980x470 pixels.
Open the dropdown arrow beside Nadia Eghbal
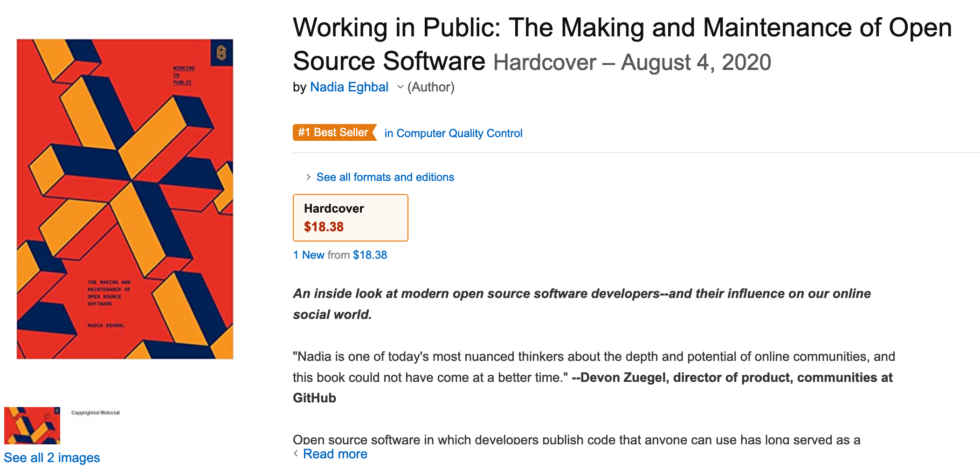(x=400, y=87)
